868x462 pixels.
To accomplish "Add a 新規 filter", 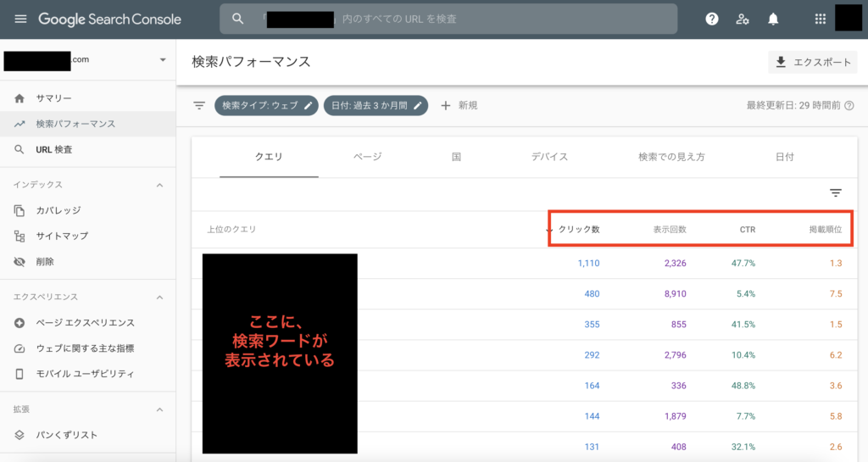I will click(x=459, y=105).
